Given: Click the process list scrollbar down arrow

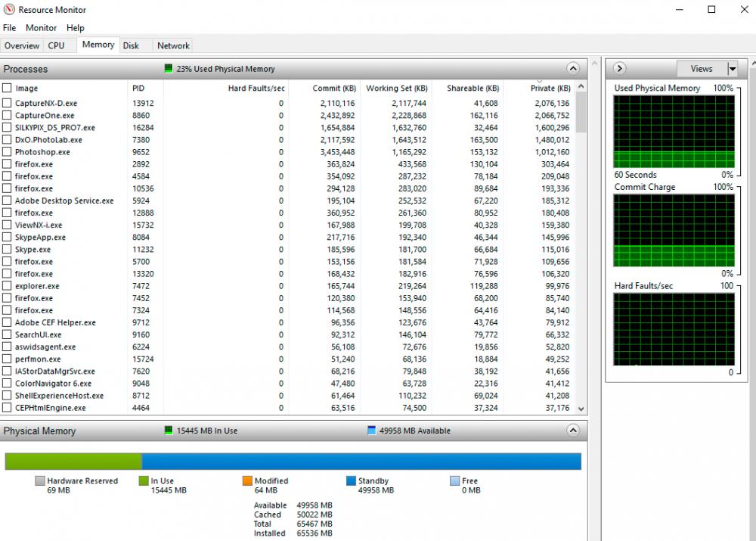Looking at the screenshot, I should [x=581, y=409].
